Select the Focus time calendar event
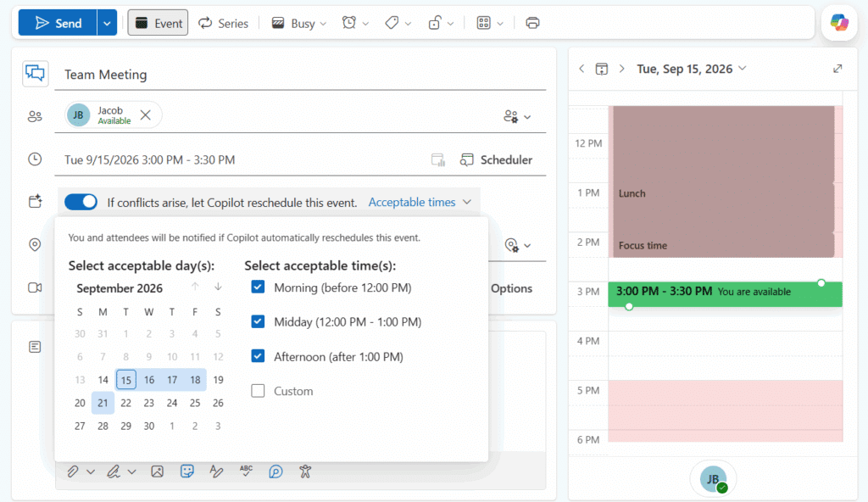Viewport: 868px width, 502px height. tap(723, 245)
